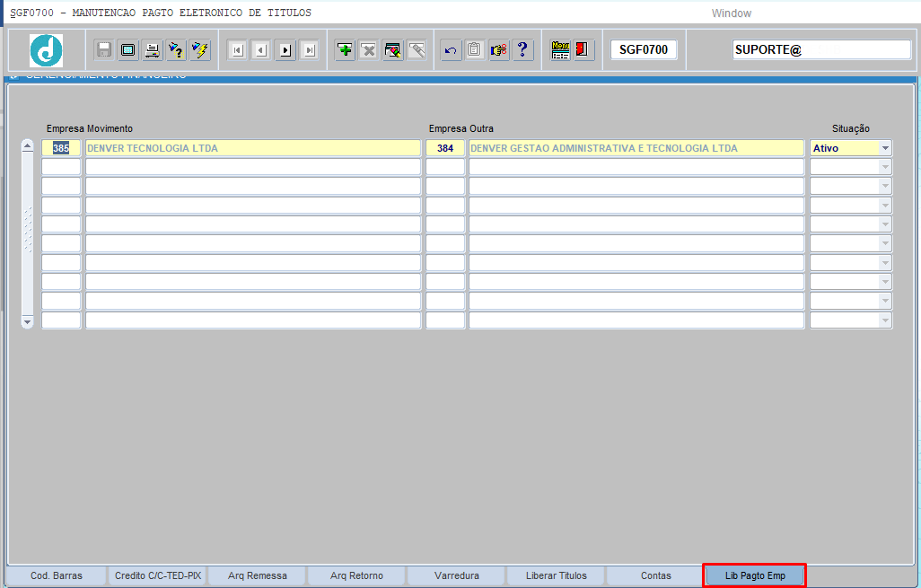
Task: Go to the first record
Action: (237, 50)
